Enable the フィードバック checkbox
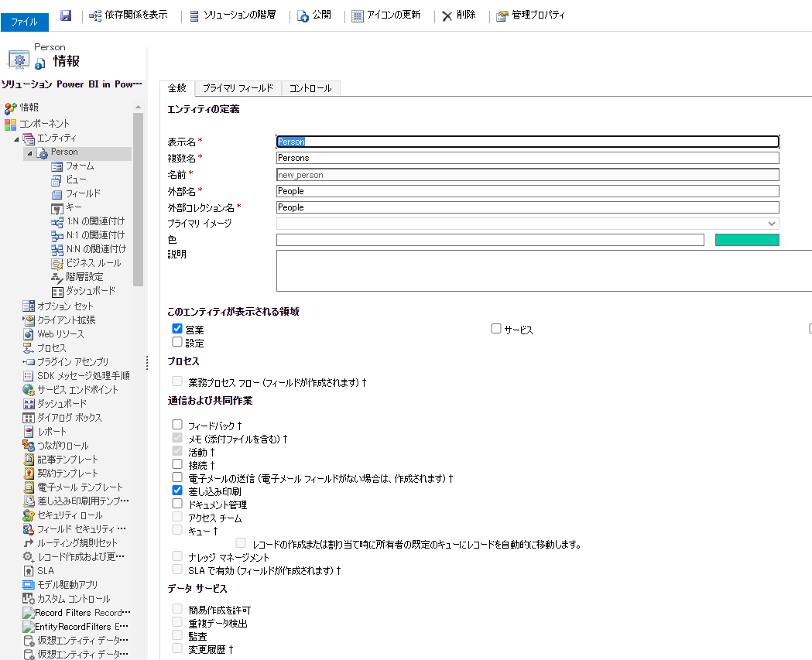This screenshot has width=812, height=660. (x=177, y=425)
